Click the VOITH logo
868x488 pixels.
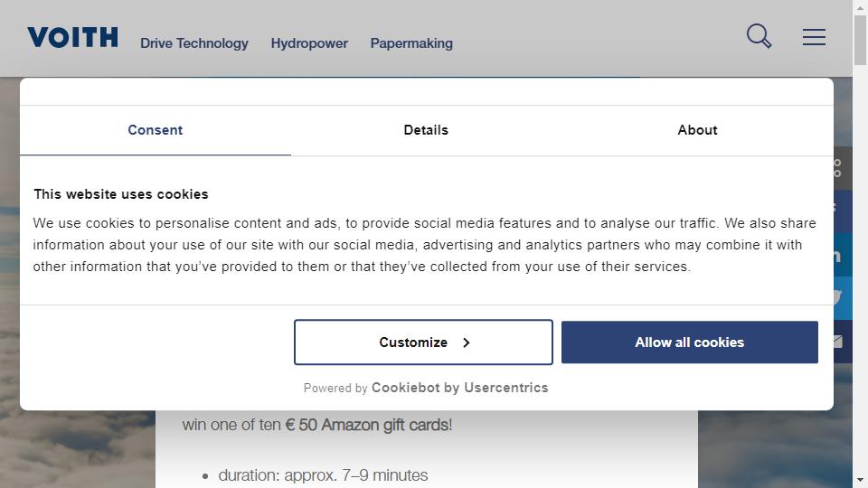(72, 37)
